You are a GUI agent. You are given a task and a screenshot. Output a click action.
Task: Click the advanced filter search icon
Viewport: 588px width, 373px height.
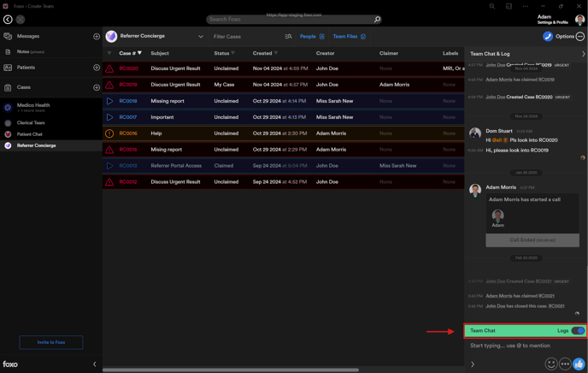(x=288, y=37)
